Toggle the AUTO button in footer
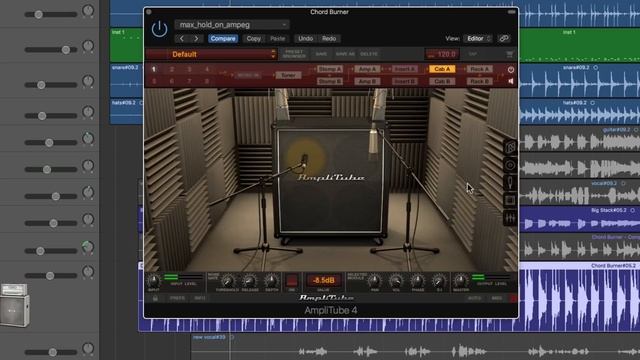The height and width of the screenshot is (360, 640). point(474,298)
